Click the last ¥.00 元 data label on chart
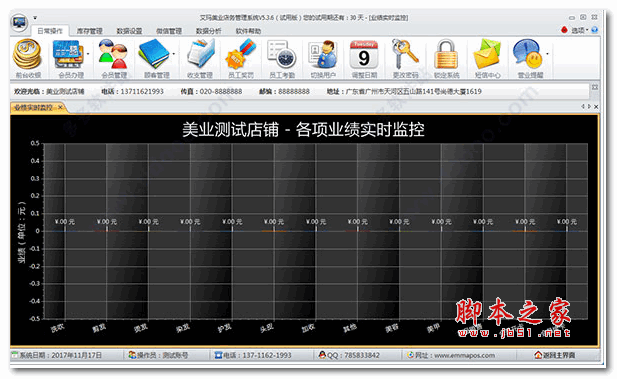This screenshot has height=379, width=617. 567,222
